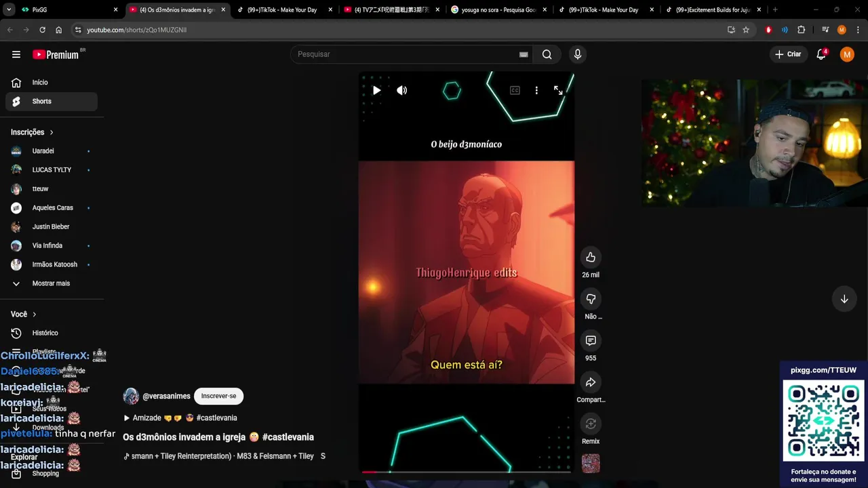Go to Início in the sidebar
This screenshot has height=488, width=868.
click(x=52, y=82)
